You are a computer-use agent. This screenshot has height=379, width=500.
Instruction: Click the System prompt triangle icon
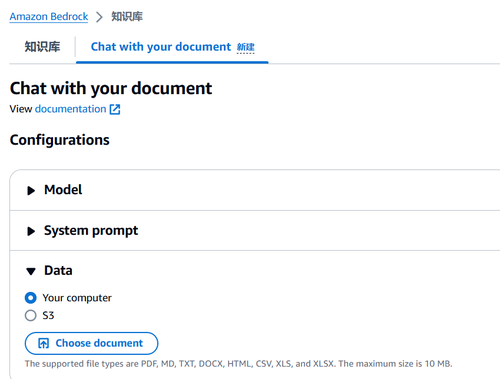pos(31,231)
